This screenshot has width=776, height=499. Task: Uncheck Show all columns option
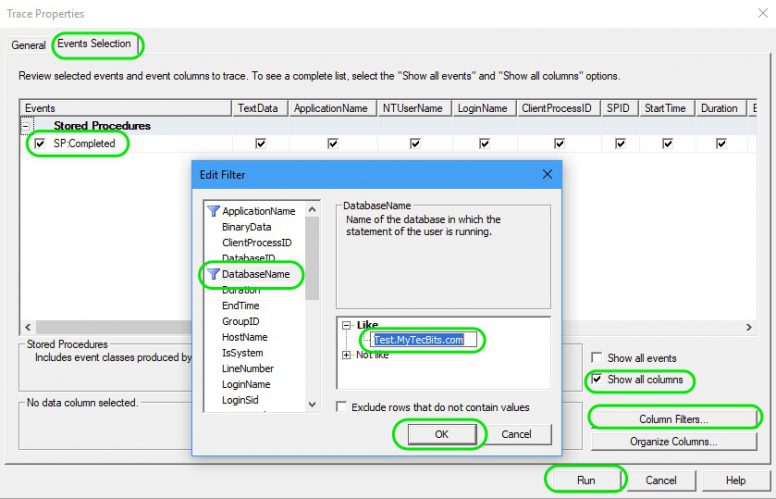tap(597, 379)
